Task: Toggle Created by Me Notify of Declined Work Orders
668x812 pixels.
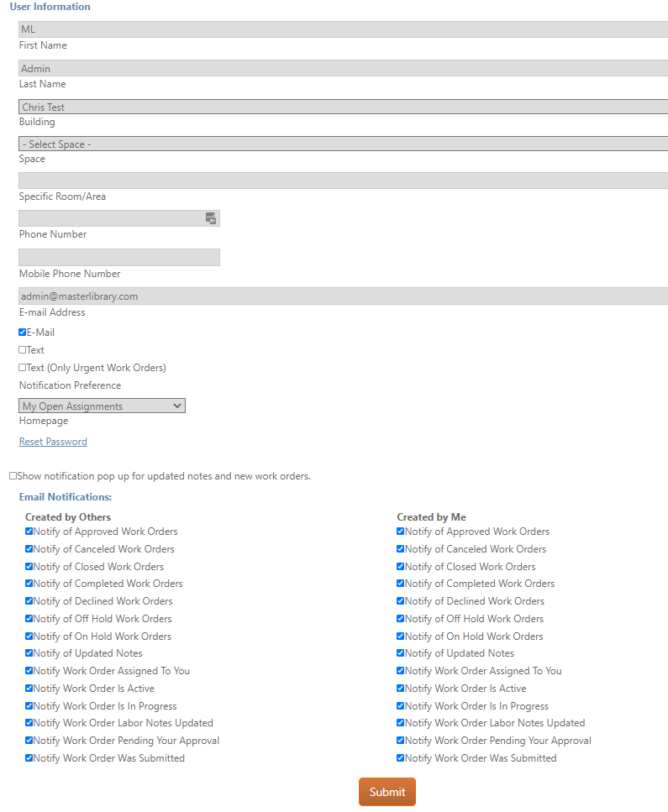Action: [401, 601]
